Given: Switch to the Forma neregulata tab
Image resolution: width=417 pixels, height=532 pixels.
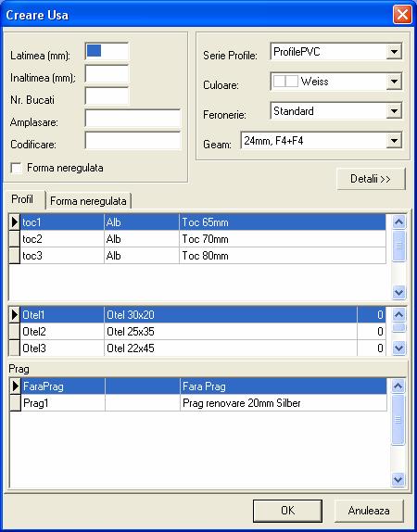Looking at the screenshot, I should pyautogui.click(x=88, y=201).
